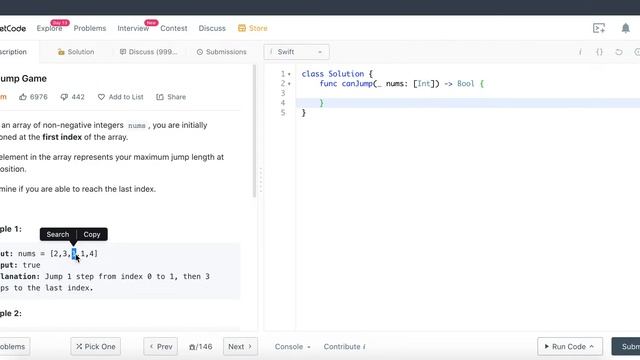Open the Explore menu
The width and height of the screenshot is (640, 360).
point(49,28)
